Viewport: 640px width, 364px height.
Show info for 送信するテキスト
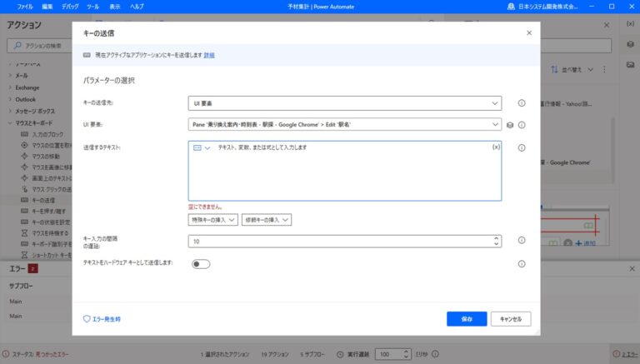pos(522,147)
